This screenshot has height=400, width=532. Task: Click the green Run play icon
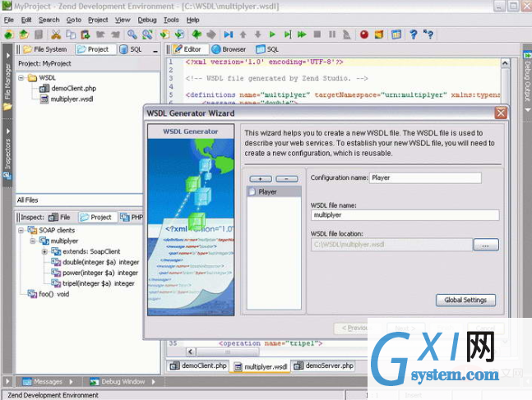coord(272,34)
